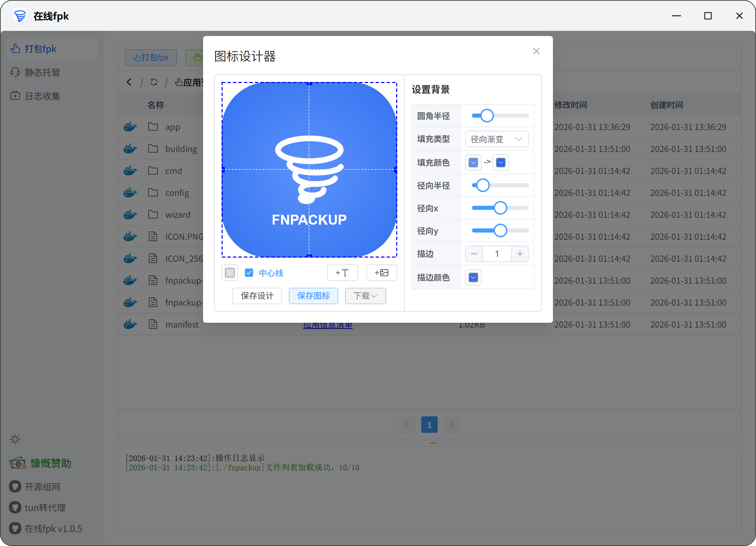Uncheck the 中心线 checkbox
This screenshot has width=756, height=546.
249,272
